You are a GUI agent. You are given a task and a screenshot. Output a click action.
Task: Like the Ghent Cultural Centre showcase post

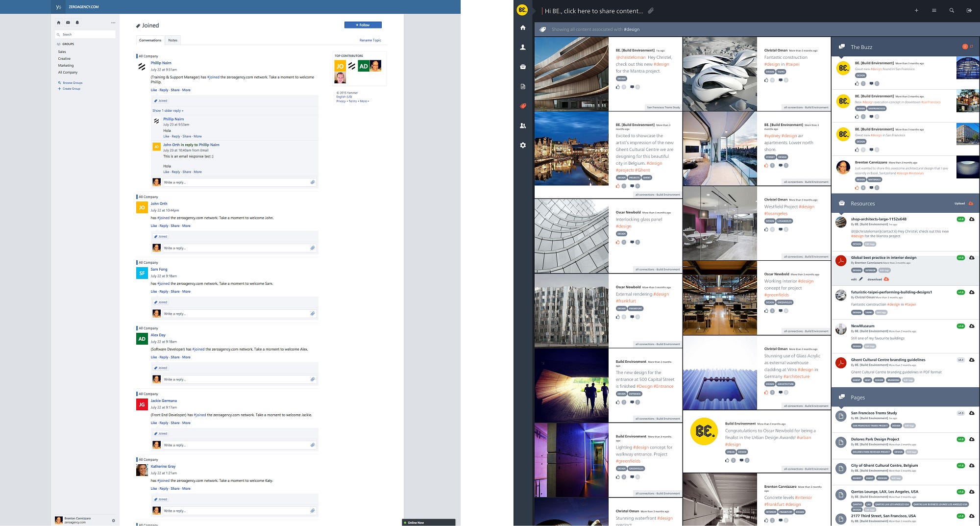click(618, 186)
